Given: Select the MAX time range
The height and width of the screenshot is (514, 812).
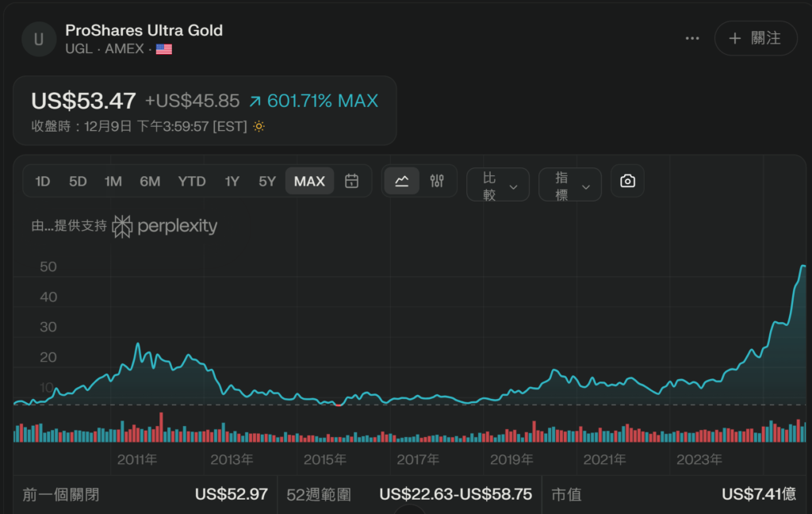Looking at the screenshot, I should click(x=309, y=181).
